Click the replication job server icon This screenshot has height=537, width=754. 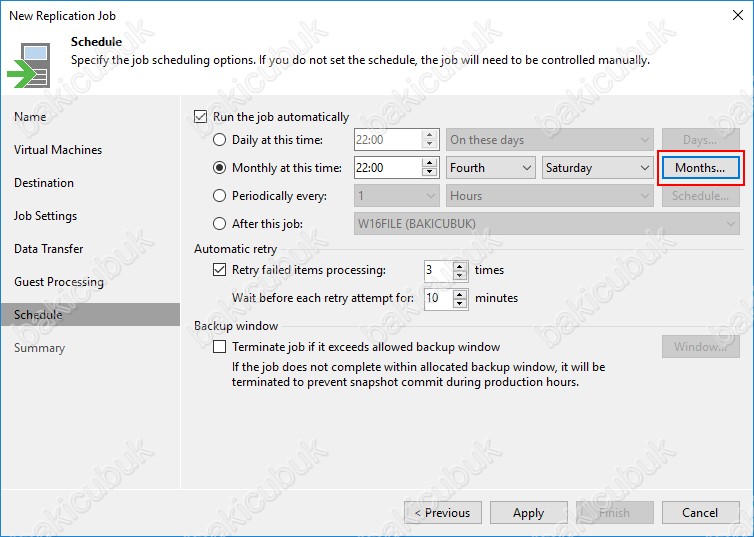tap(29, 66)
